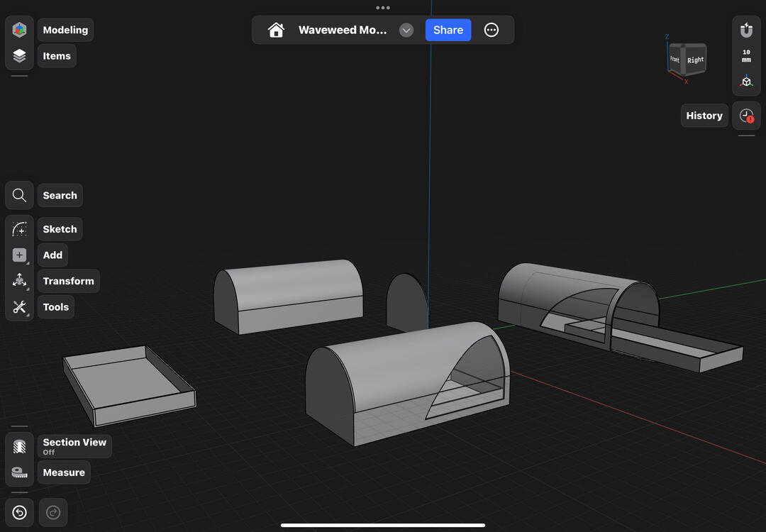Open the Modeling workspace cube icon
The width and height of the screenshot is (766, 532).
coord(19,30)
